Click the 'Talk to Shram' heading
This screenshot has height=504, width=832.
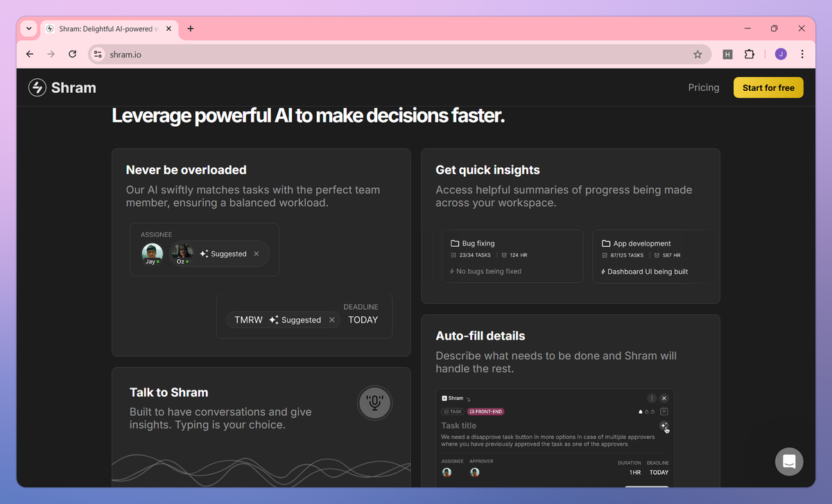point(169,392)
